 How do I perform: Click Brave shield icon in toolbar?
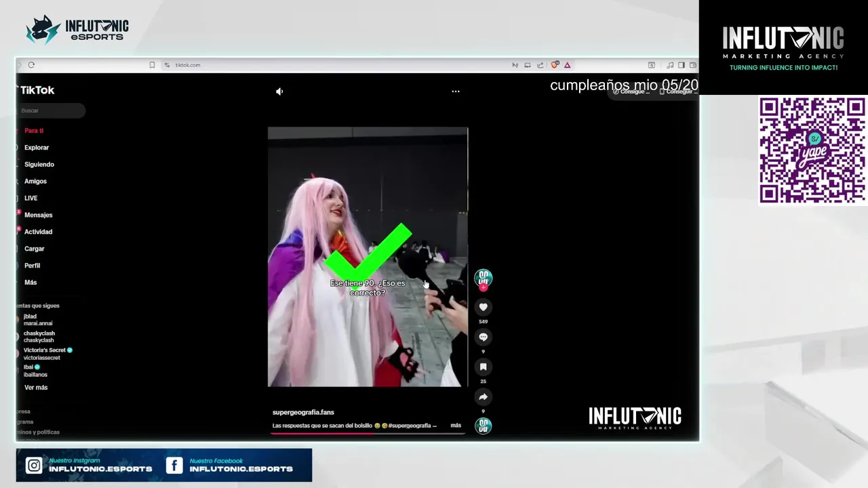pos(555,65)
